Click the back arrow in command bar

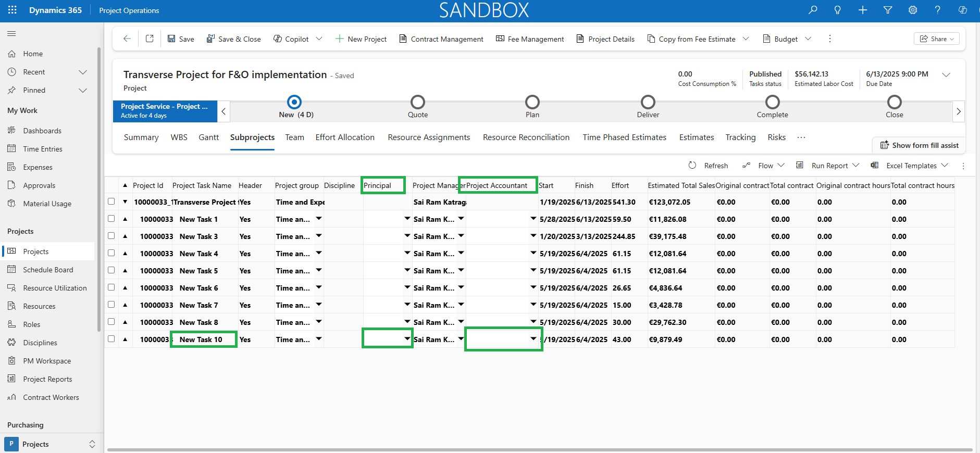pos(127,39)
